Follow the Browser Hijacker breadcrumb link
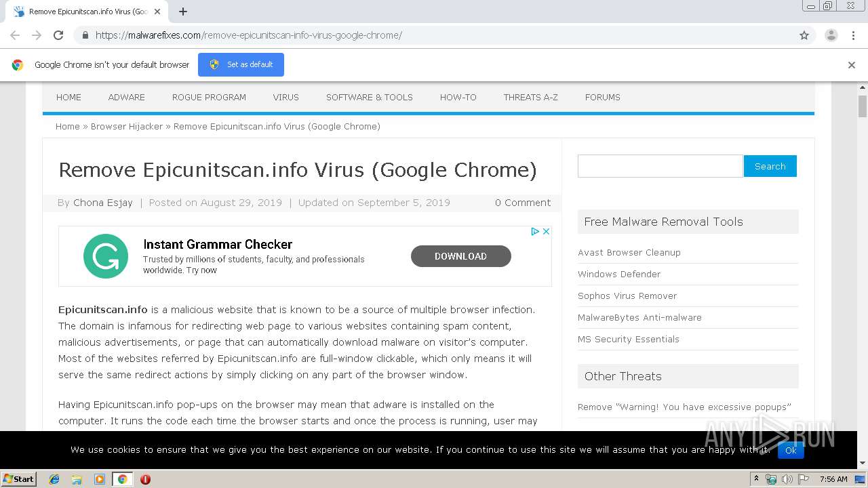 127,127
